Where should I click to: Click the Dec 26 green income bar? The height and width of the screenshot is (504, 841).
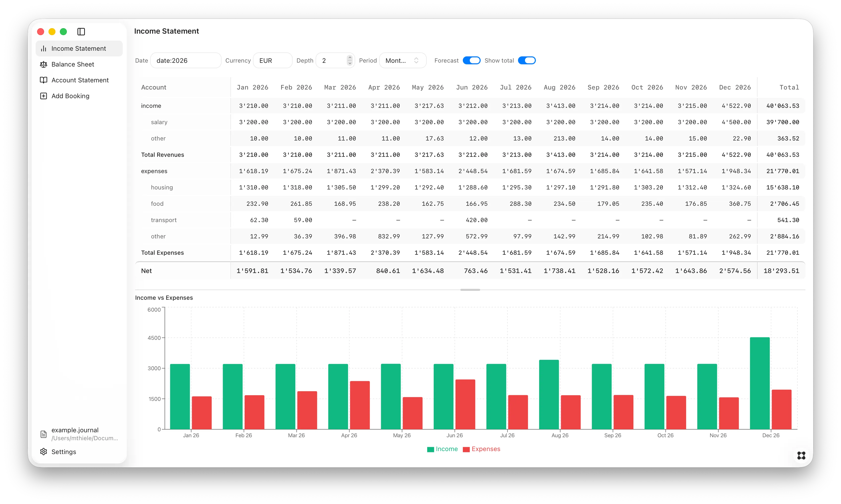pyautogui.click(x=759, y=383)
